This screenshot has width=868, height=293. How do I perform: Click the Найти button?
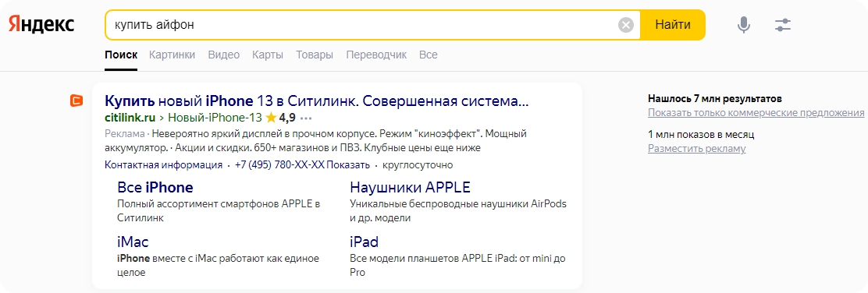click(x=673, y=25)
